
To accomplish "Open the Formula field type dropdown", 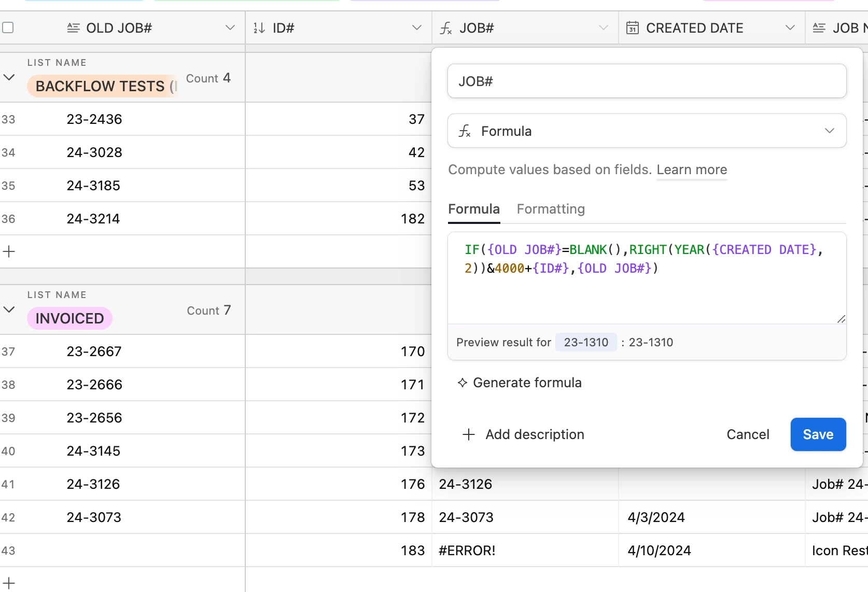I will 647,131.
